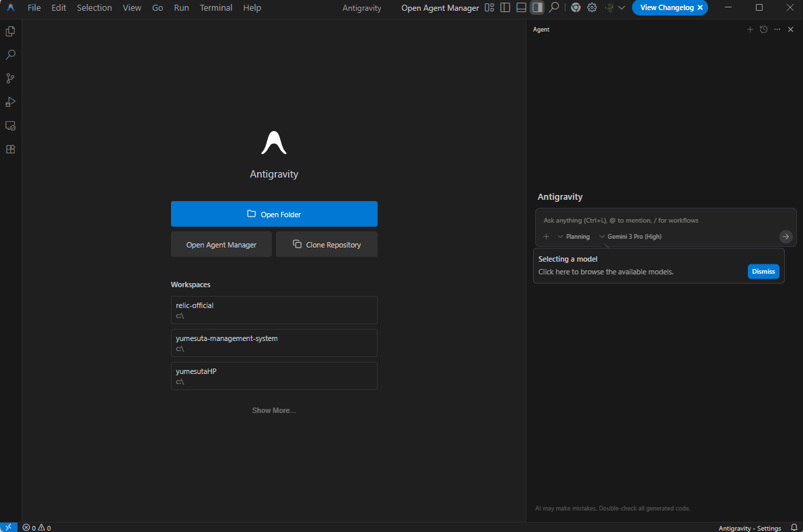Image resolution: width=803 pixels, height=532 pixels.
Task: Open the Terminal menu
Action: point(215,8)
